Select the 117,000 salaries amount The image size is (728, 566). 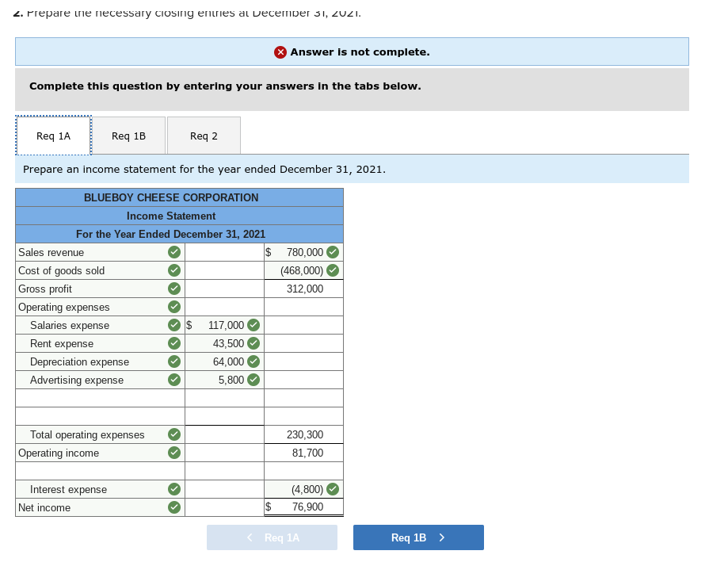point(225,325)
